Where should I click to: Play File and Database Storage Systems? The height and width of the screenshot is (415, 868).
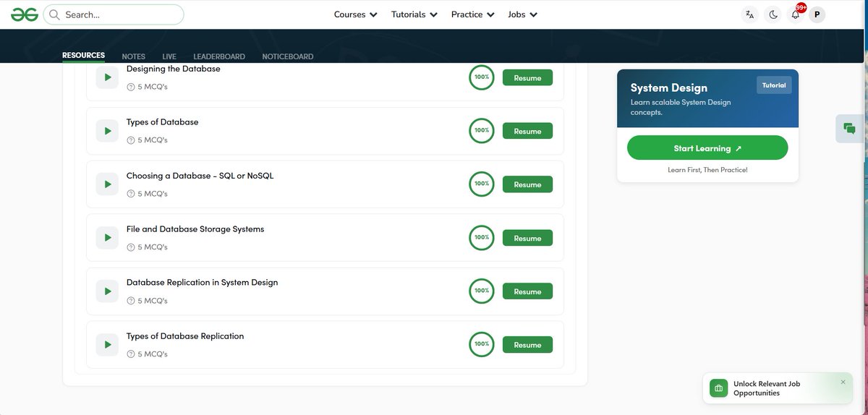point(107,238)
